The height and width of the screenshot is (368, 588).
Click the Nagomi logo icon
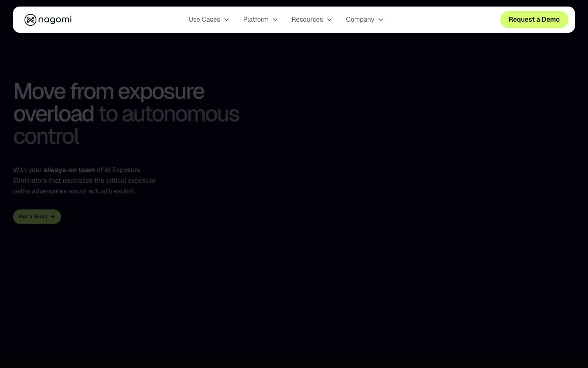click(31, 20)
